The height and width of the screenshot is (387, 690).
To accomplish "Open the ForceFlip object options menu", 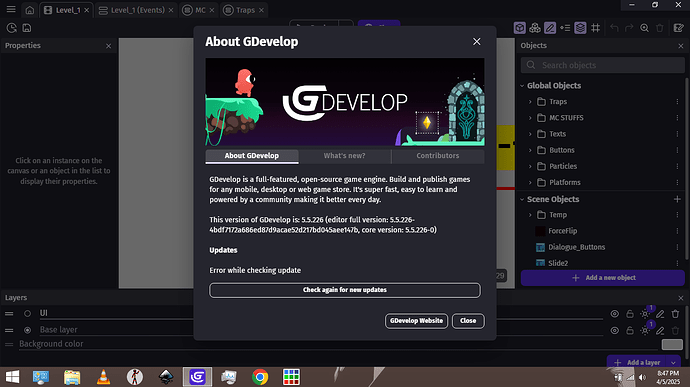I will [x=677, y=231].
